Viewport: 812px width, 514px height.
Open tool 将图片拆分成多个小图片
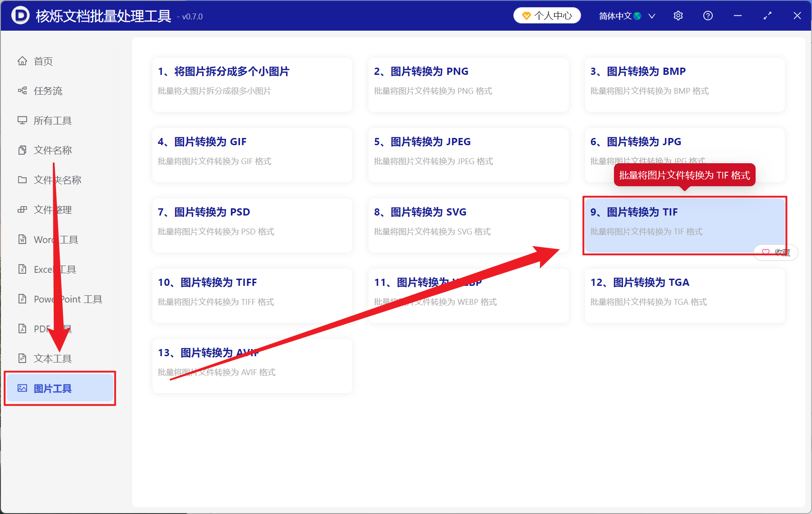[x=252, y=84]
